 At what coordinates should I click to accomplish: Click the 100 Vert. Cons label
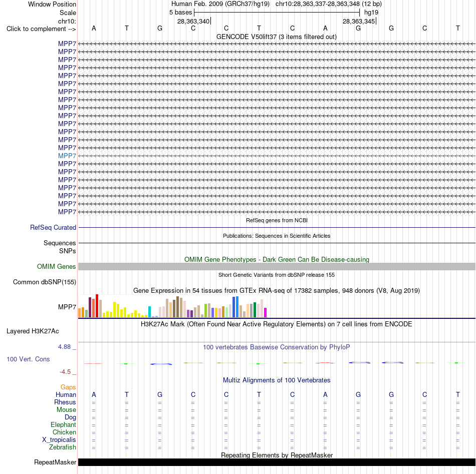[28, 359]
